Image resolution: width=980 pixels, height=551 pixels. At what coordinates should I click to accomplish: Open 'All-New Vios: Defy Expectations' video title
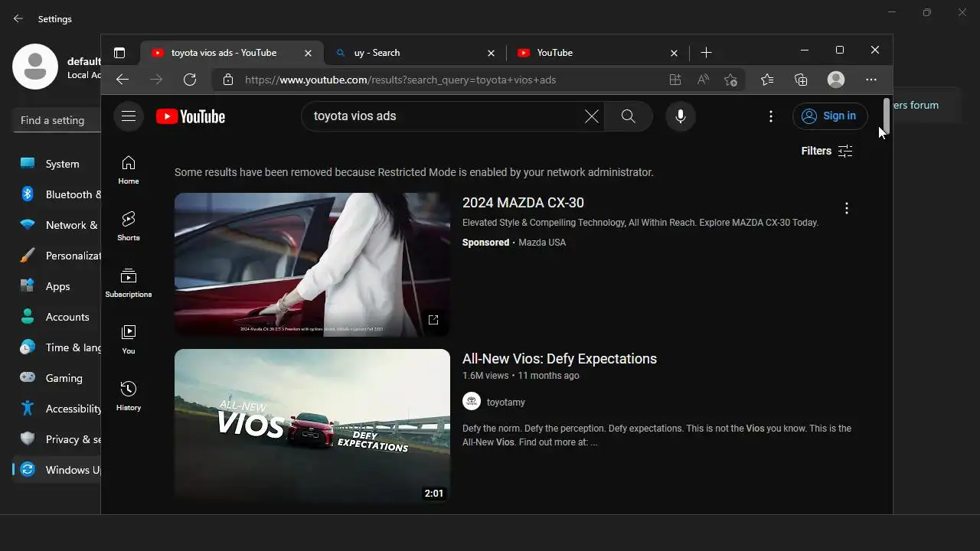[x=560, y=359]
